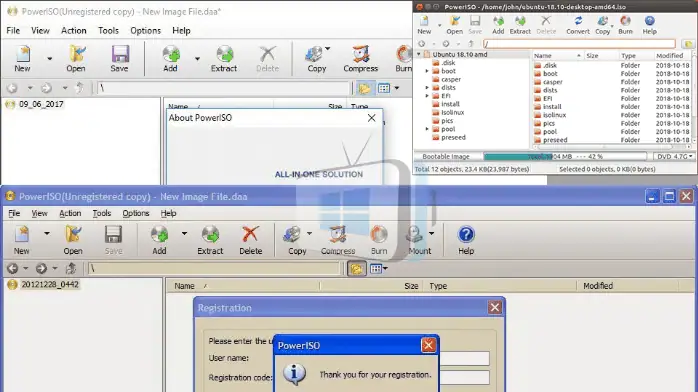Click path field in Ubuntu PowerISO window

tap(579, 44)
